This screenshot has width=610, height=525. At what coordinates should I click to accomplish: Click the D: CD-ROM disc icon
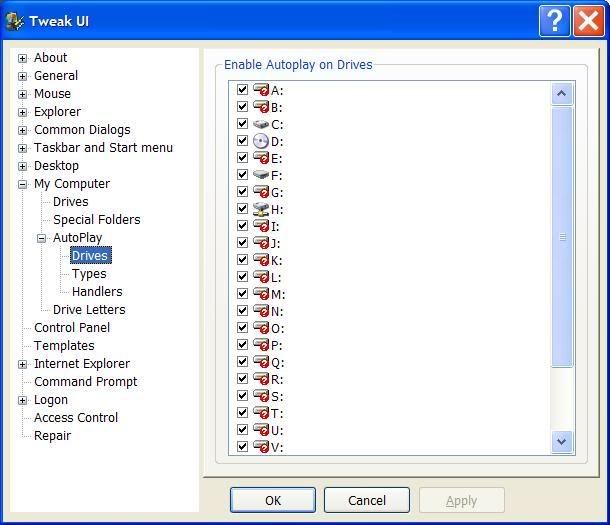[x=261, y=141]
